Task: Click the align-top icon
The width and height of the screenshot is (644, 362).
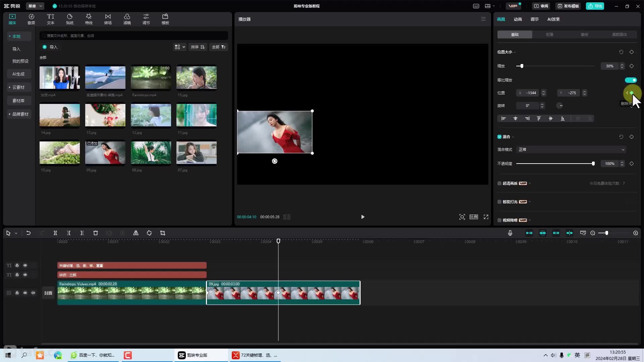Action: 539,118
